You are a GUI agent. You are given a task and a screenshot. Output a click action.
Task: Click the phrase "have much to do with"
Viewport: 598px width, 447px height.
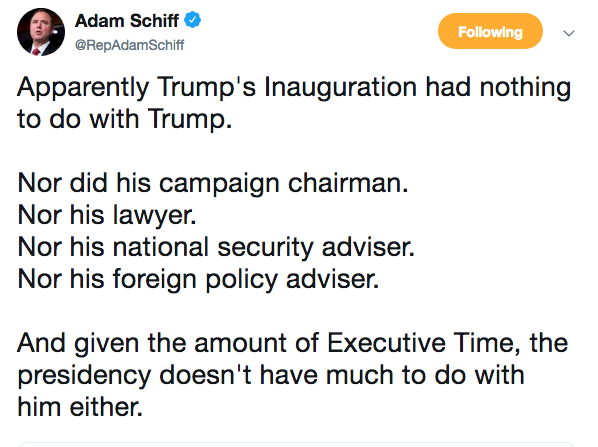click(392, 375)
